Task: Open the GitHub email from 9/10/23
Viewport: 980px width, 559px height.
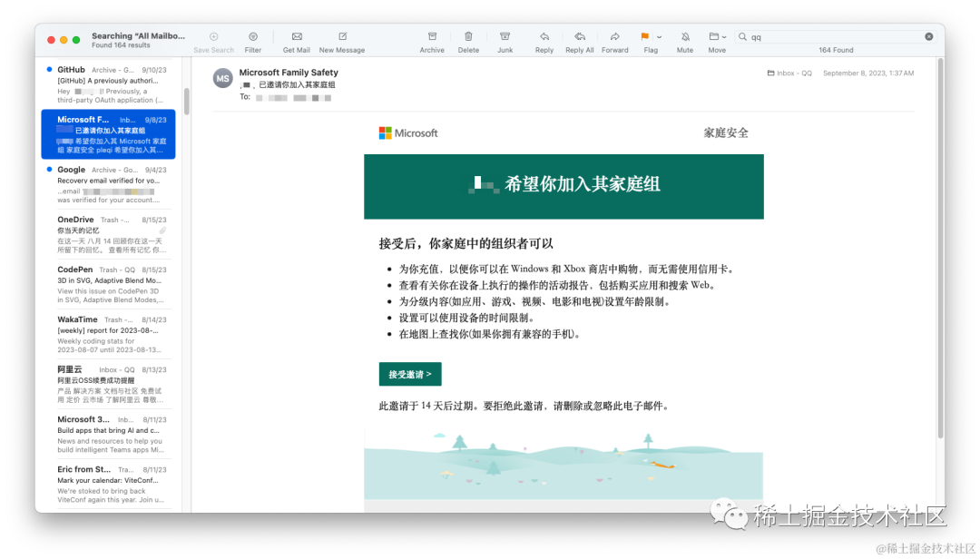Action: pos(109,84)
